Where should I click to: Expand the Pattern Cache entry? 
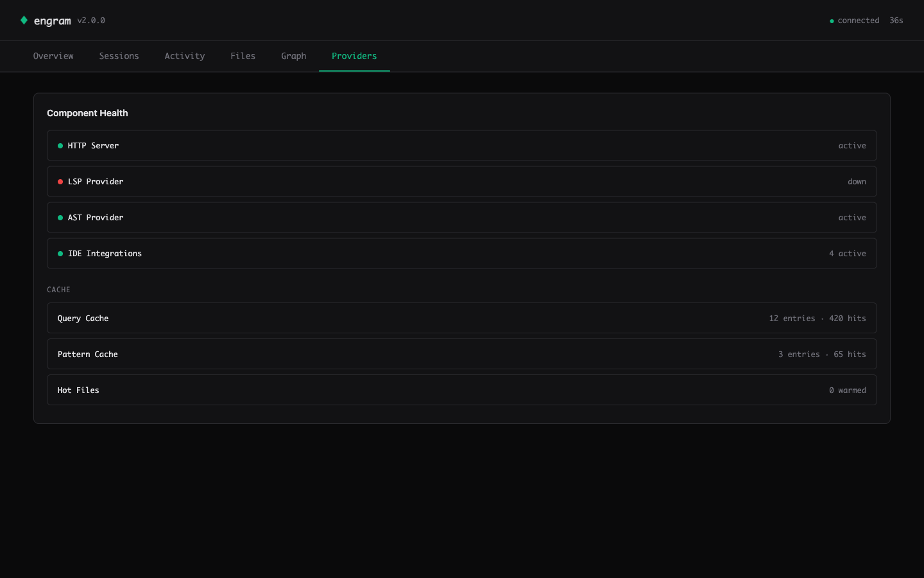[462, 354]
